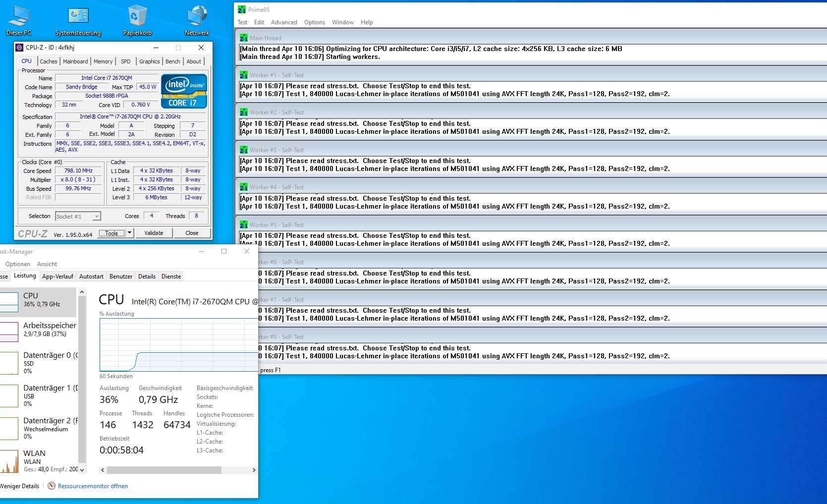The height and width of the screenshot is (504, 827).
Task: Click Weniger Details in Task Manager
Action: point(20,486)
